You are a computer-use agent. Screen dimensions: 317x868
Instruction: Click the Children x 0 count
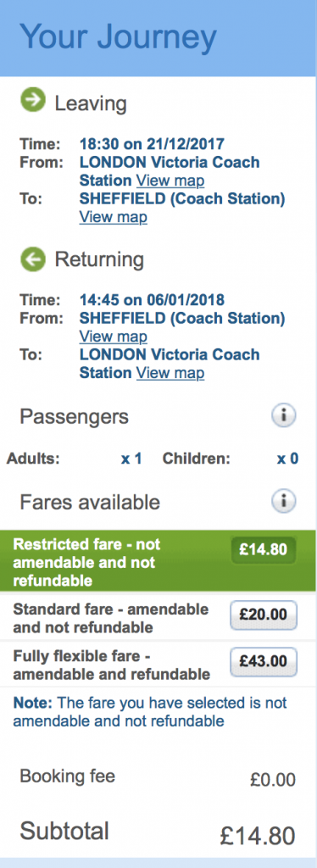pyautogui.click(x=287, y=459)
